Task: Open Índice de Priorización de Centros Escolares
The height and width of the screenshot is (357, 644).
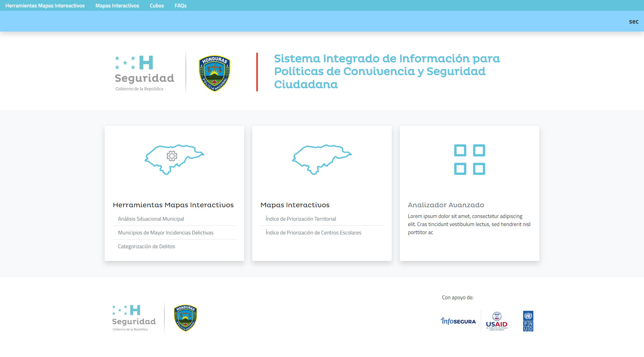Action: [x=313, y=233]
